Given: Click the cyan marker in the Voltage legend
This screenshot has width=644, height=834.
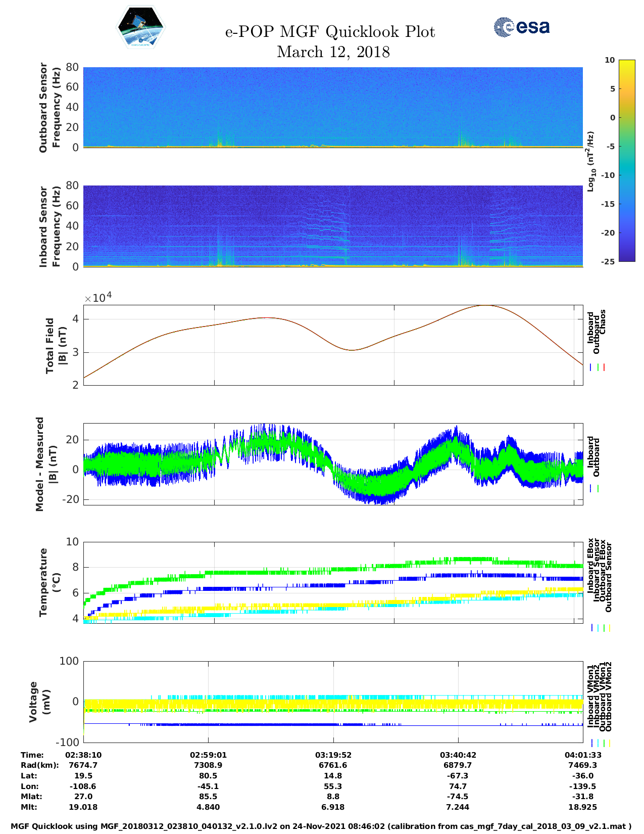Looking at the screenshot, I should [x=598, y=743].
